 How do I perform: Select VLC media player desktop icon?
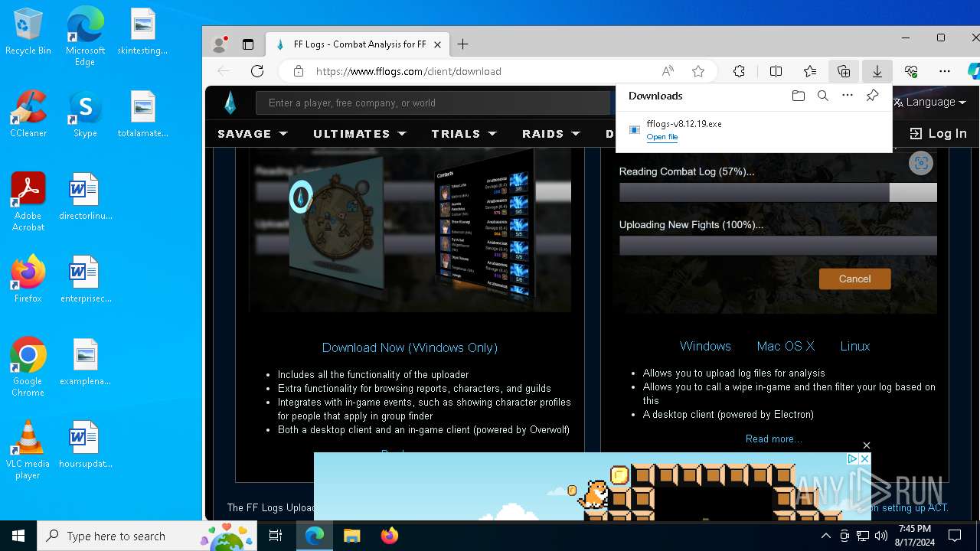click(x=28, y=450)
